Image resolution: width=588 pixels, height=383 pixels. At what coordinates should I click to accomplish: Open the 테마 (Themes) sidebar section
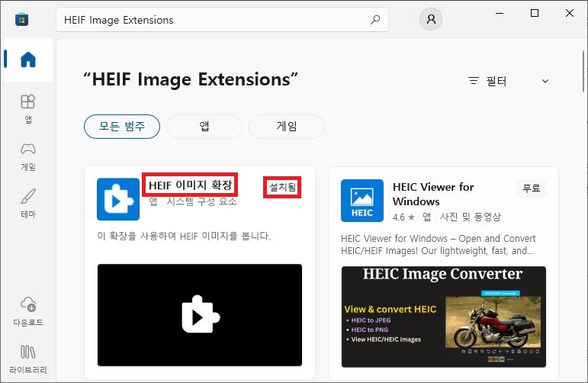tap(28, 204)
